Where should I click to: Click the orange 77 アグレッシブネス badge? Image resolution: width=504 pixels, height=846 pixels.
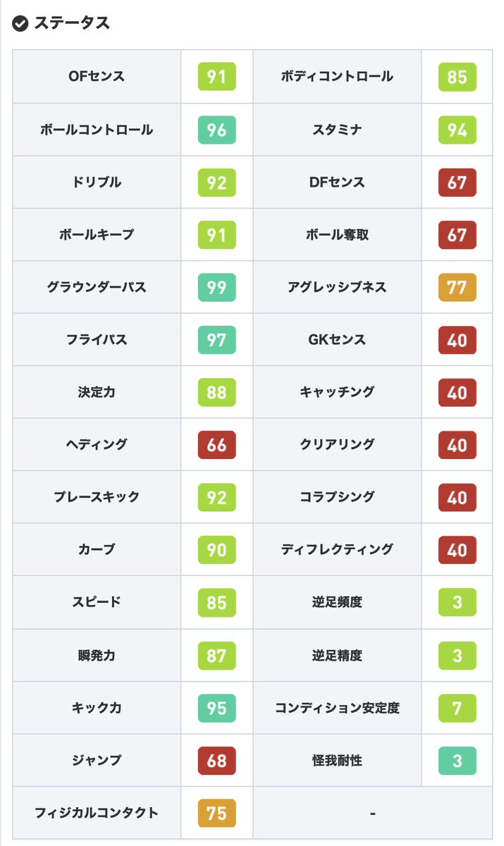457,287
